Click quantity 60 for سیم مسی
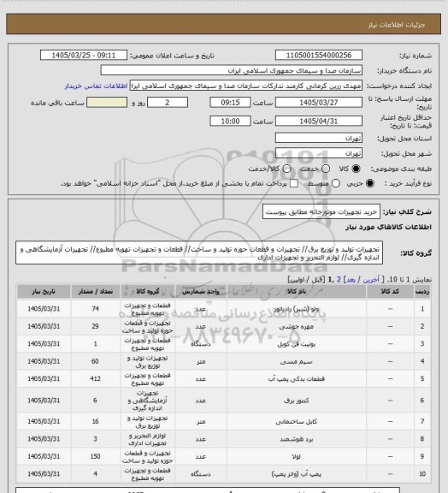Image resolution: width=448 pixels, height=493 pixels. 96,361
